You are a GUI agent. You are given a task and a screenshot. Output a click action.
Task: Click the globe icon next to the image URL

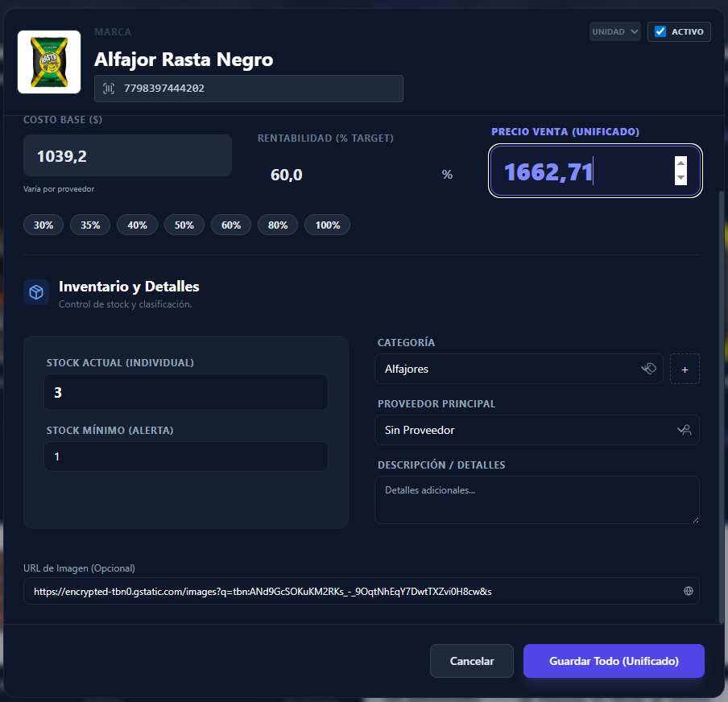click(x=689, y=590)
